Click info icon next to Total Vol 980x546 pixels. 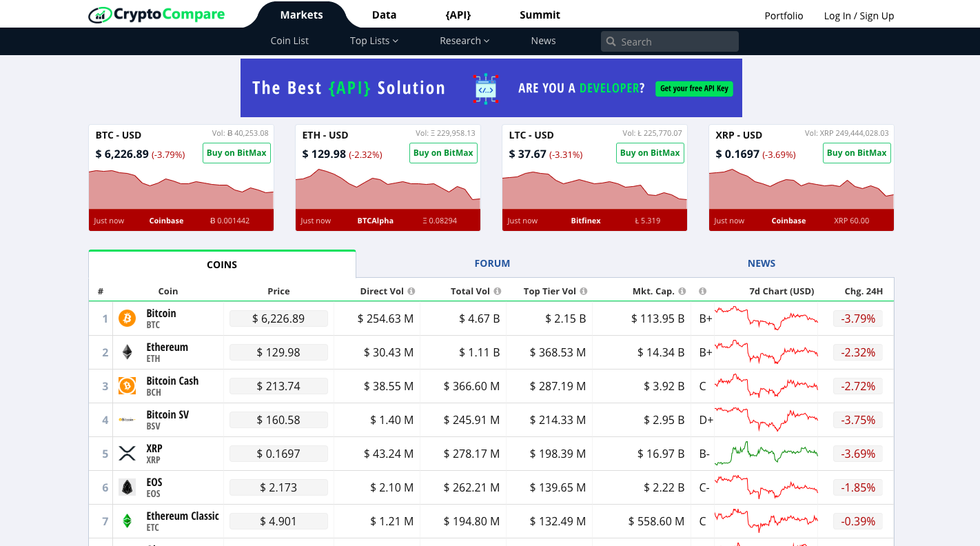point(498,291)
